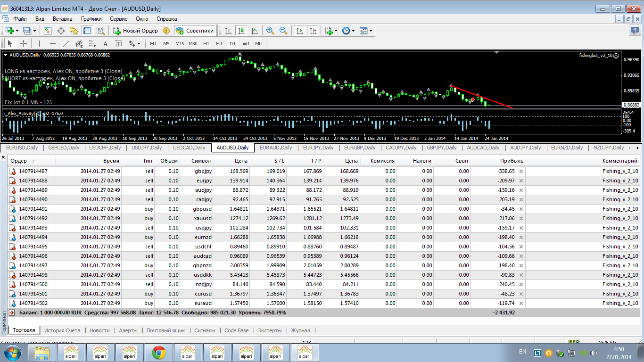Screen dimensions: 644x362
Task: Open the Вставка menu
Action: [x=63, y=19]
